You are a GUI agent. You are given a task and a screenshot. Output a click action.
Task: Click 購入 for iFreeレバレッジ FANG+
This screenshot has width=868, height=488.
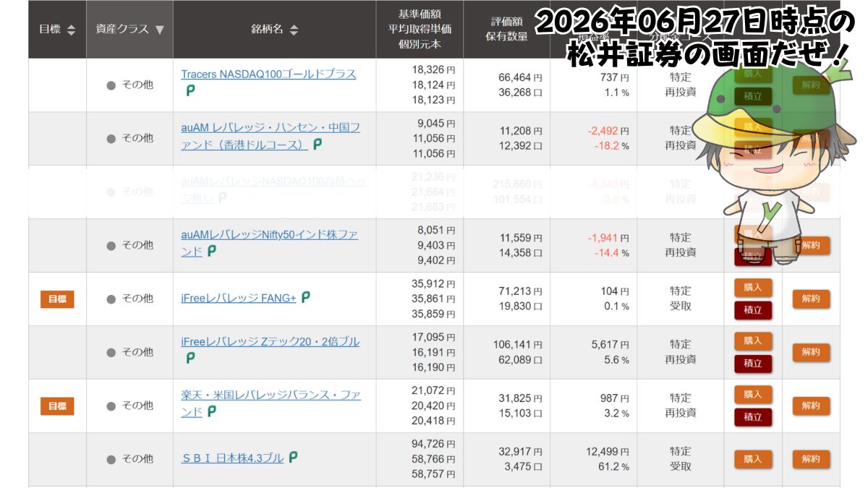pyautogui.click(x=753, y=287)
